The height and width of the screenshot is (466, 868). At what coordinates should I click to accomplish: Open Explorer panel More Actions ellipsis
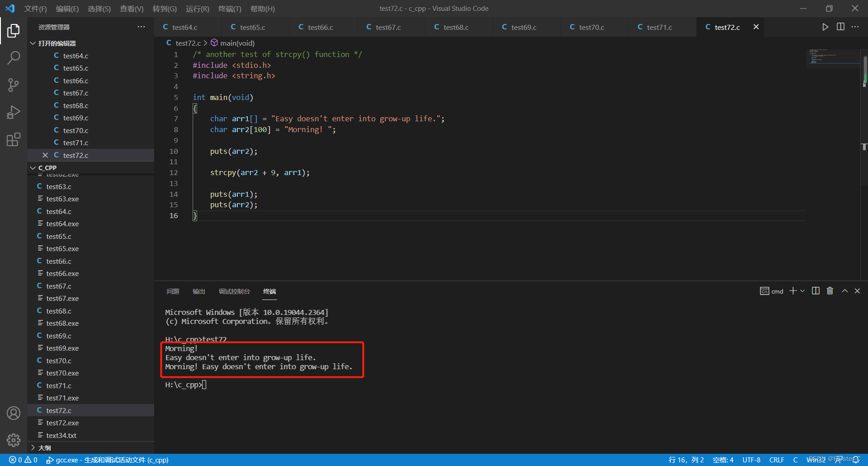pyautogui.click(x=142, y=27)
